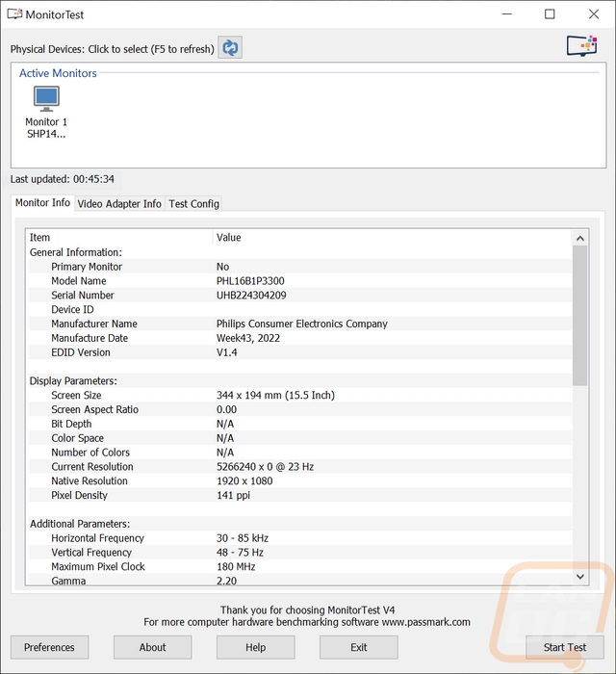
Task: Click the Screen Size 344 x 194 mm value
Action: 275,396
